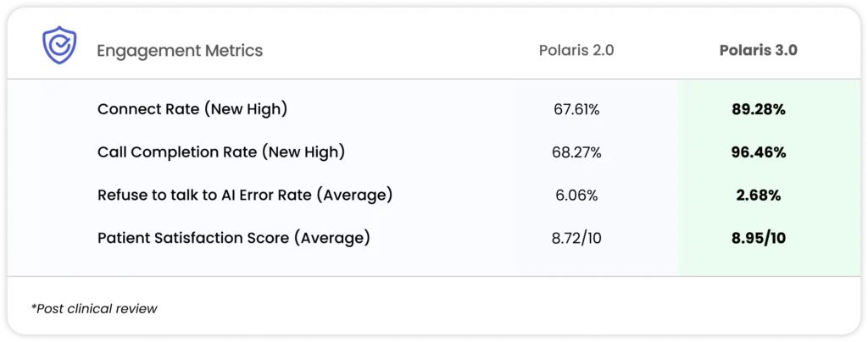Click the shield checkmark icon
The width and height of the screenshot is (868, 342).
pyautogui.click(x=60, y=48)
